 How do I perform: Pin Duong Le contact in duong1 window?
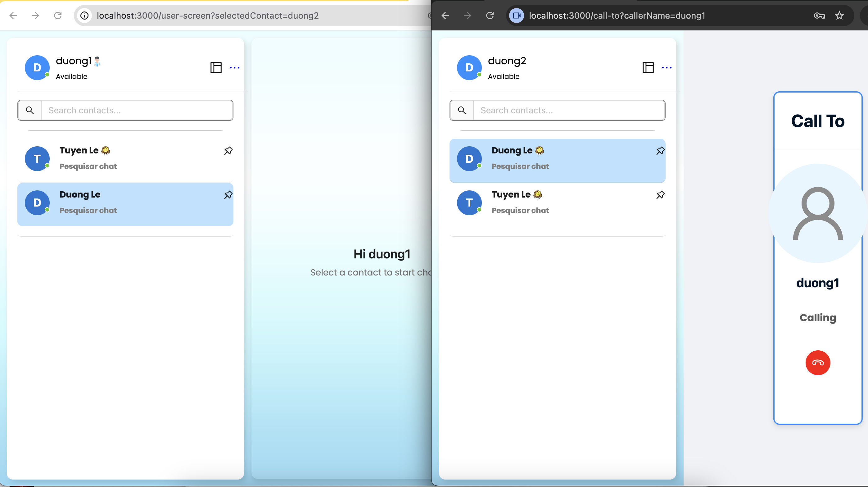tap(228, 195)
